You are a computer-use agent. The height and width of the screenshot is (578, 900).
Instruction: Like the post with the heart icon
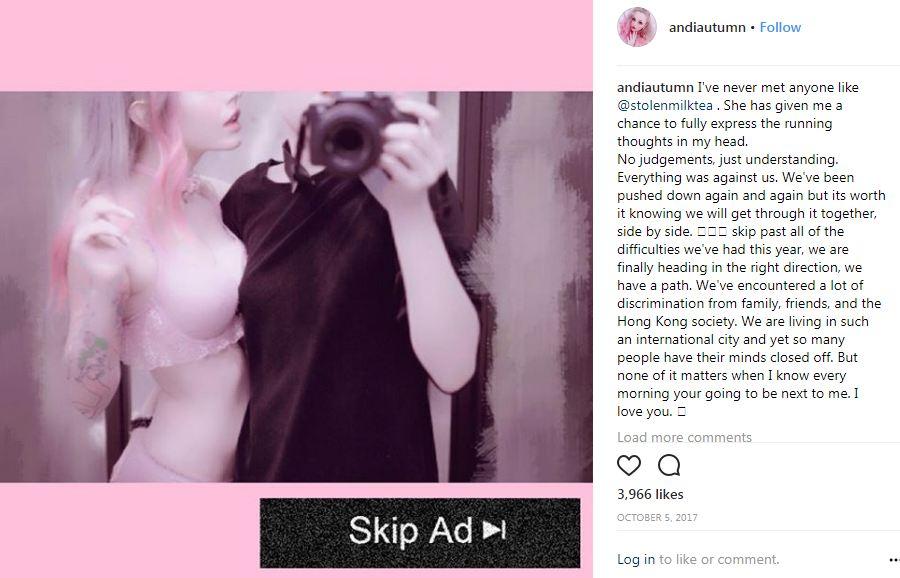tap(629, 465)
